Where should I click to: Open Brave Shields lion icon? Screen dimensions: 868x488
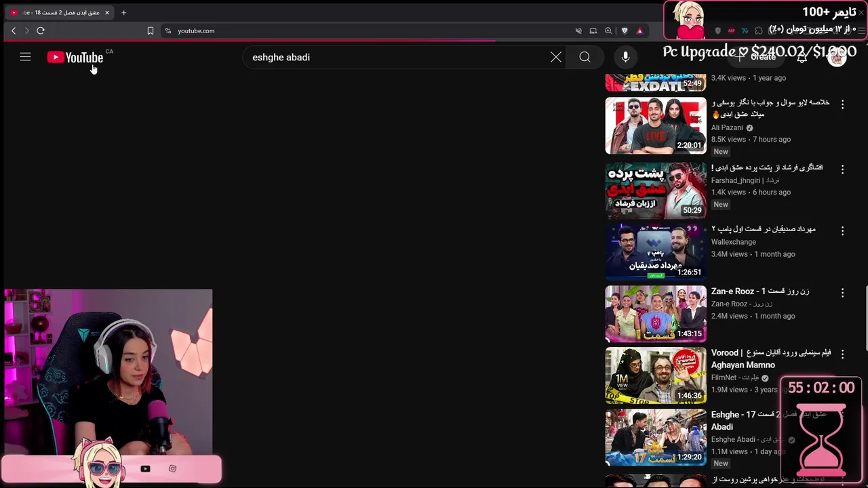point(625,30)
